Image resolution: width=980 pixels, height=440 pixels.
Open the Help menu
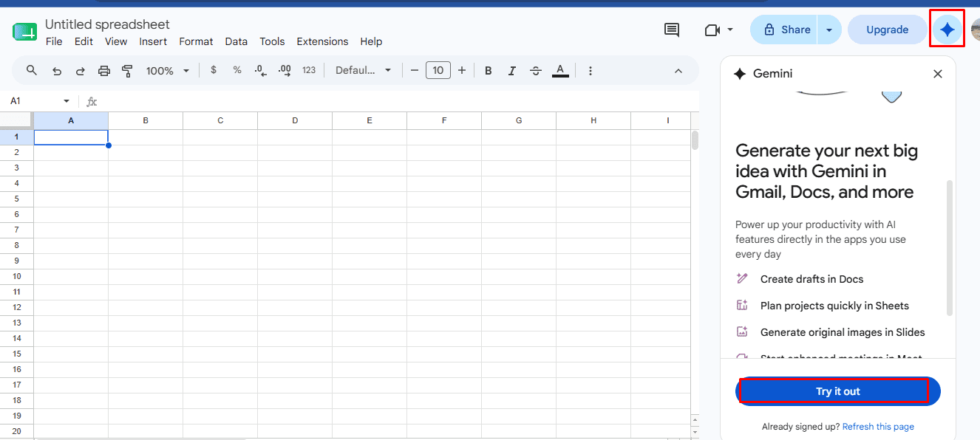click(x=371, y=41)
